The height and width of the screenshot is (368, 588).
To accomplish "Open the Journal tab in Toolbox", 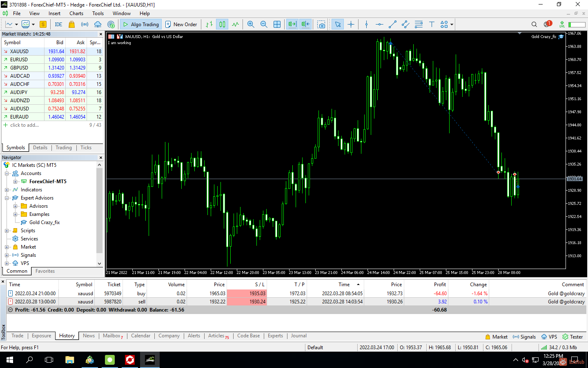I will pos(298,336).
